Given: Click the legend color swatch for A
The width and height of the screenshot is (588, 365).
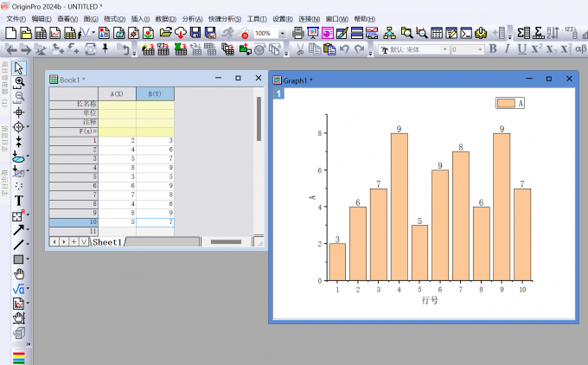Looking at the screenshot, I should (506, 103).
